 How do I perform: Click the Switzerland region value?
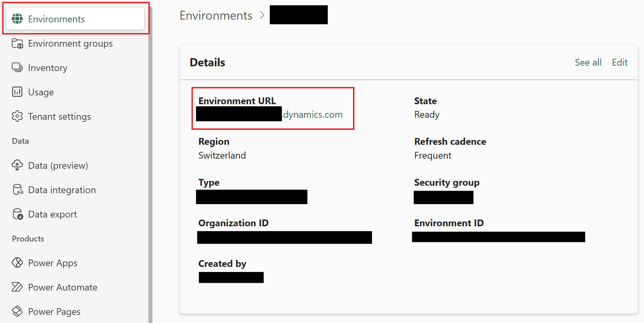pos(222,155)
